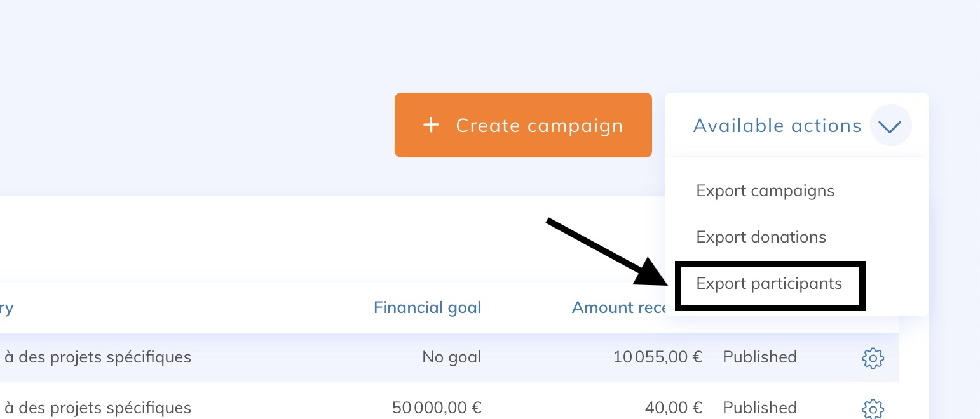980x419 pixels.
Task: Click the plus icon in Create campaign
Action: (432, 125)
